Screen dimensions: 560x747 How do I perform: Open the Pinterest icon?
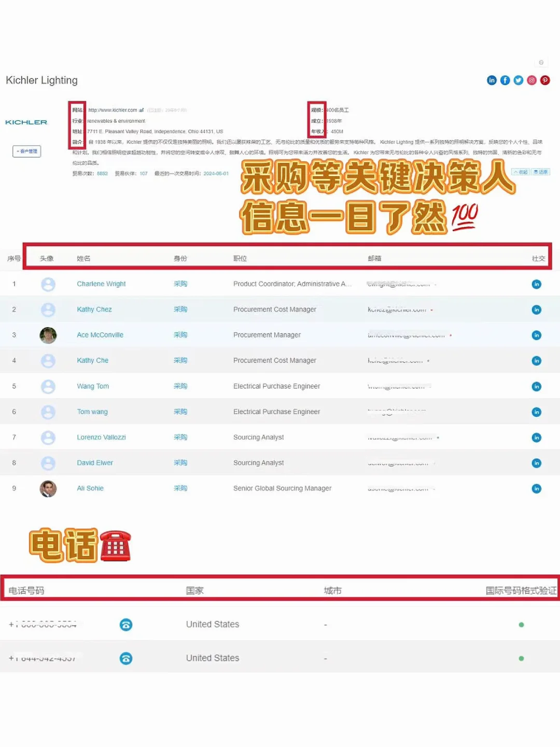(x=545, y=80)
